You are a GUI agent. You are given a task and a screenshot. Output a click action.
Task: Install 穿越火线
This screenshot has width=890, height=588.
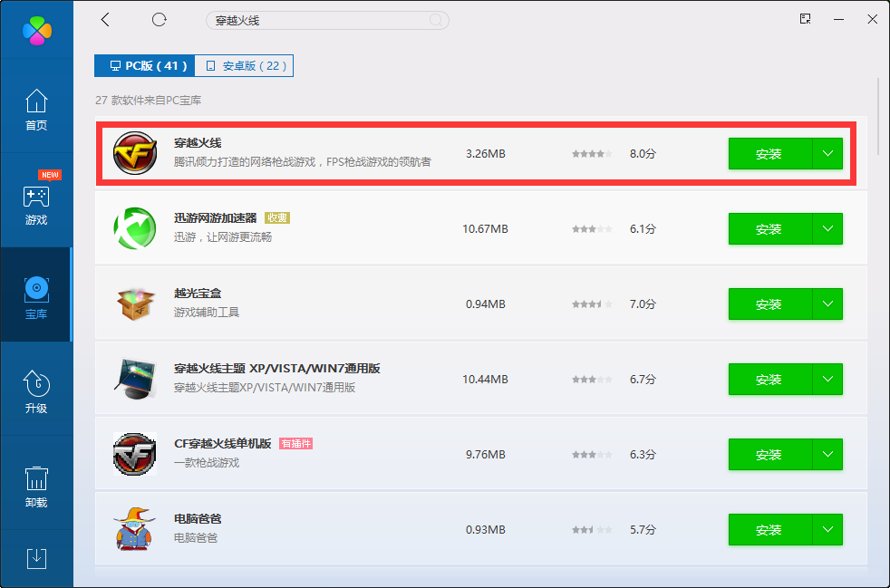pos(770,154)
